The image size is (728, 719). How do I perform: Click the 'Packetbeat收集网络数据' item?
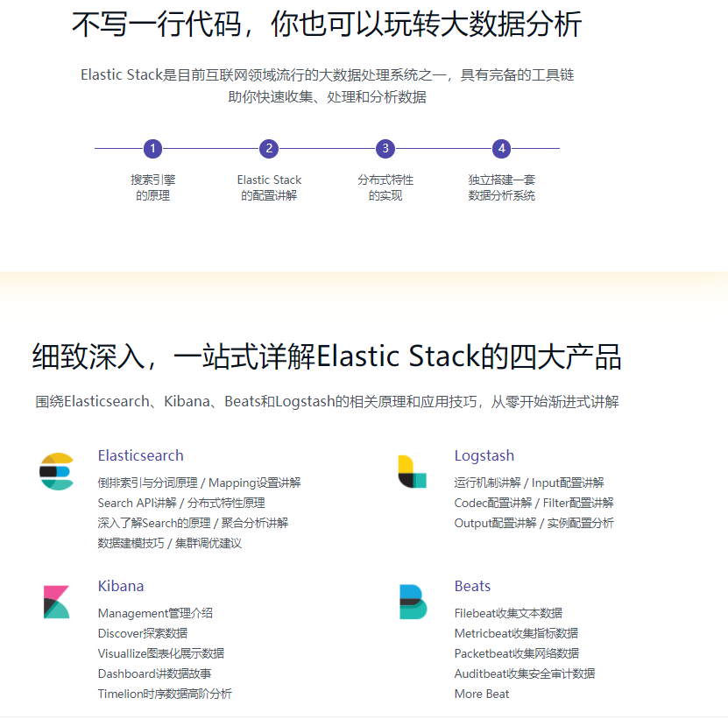pyautogui.click(x=516, y=653)
